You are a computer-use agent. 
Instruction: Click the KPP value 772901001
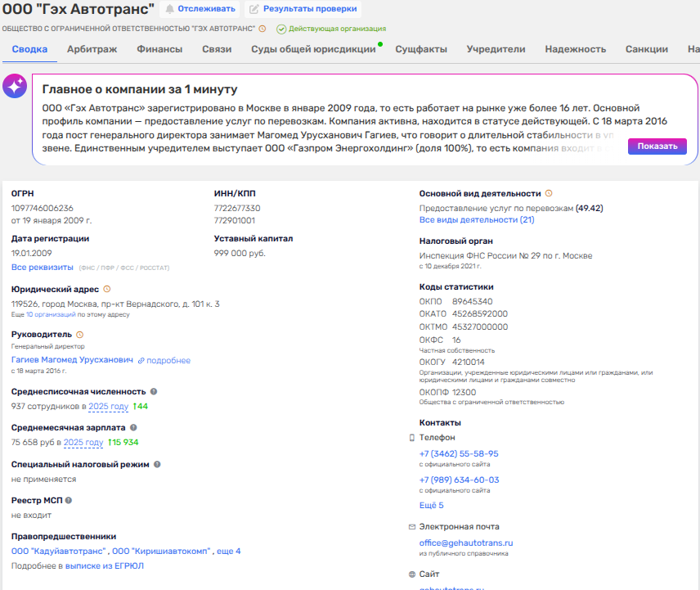click(235, 221)
